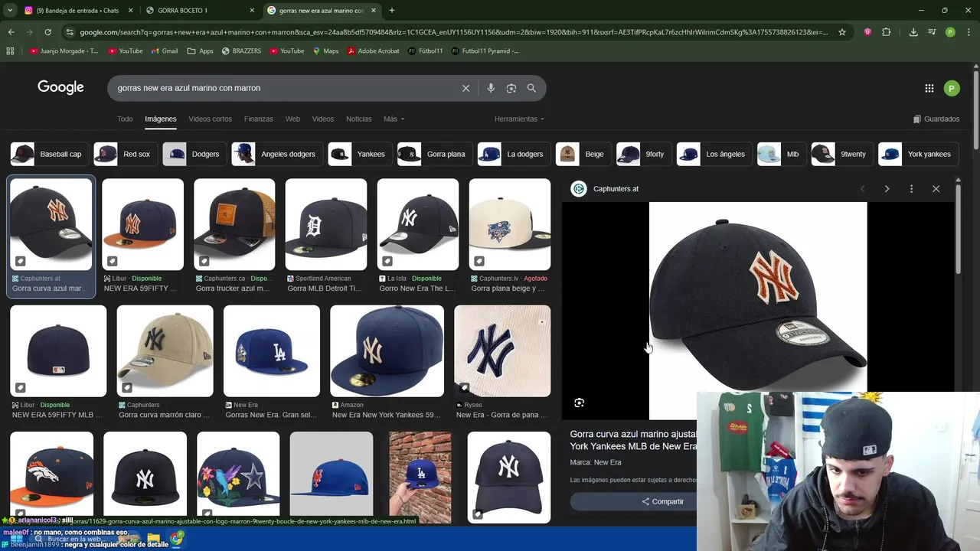Open more options in preview panel
The image size is (980, 551).
point(911,188)
